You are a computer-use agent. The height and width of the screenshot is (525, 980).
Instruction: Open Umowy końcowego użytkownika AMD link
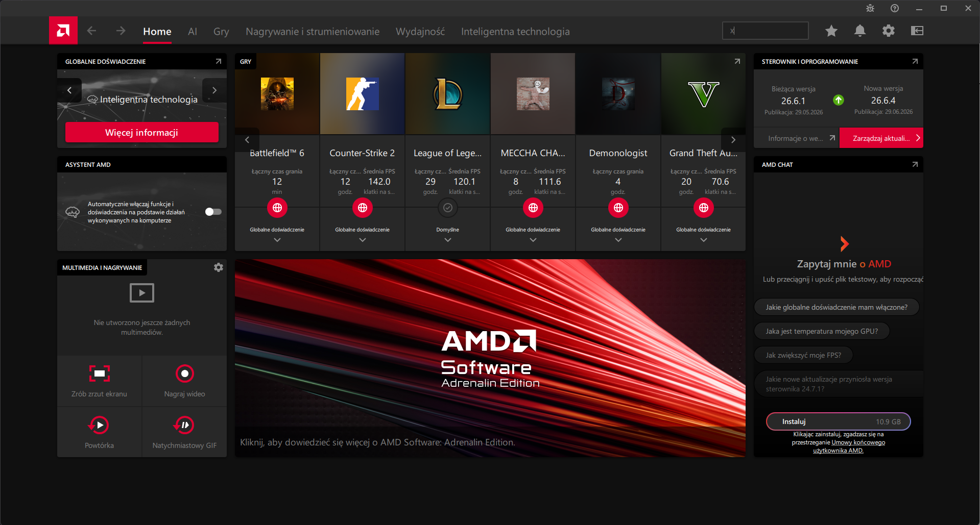(849, 446)
